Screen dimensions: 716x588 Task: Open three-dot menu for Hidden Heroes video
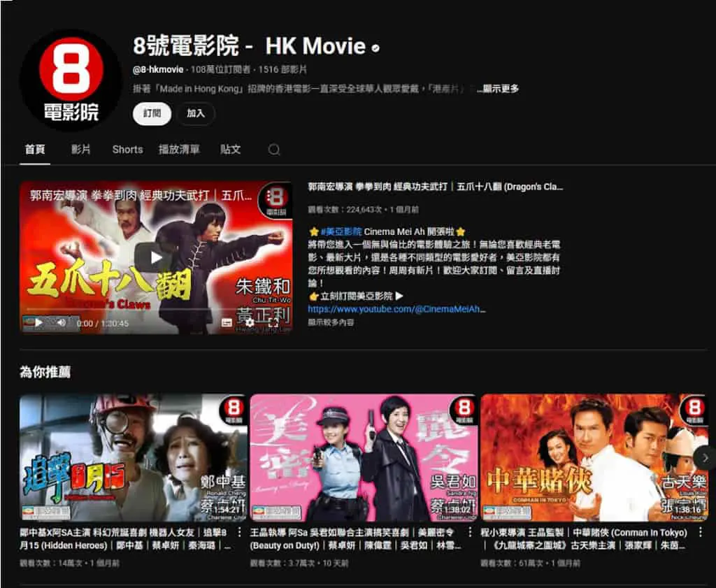pyautogui.click(x=239, y=532)
